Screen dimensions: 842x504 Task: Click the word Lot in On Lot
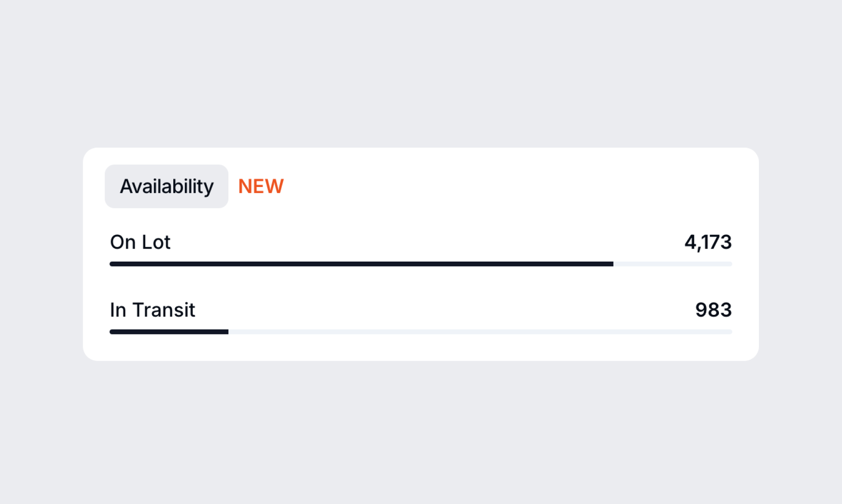[156, 242]
